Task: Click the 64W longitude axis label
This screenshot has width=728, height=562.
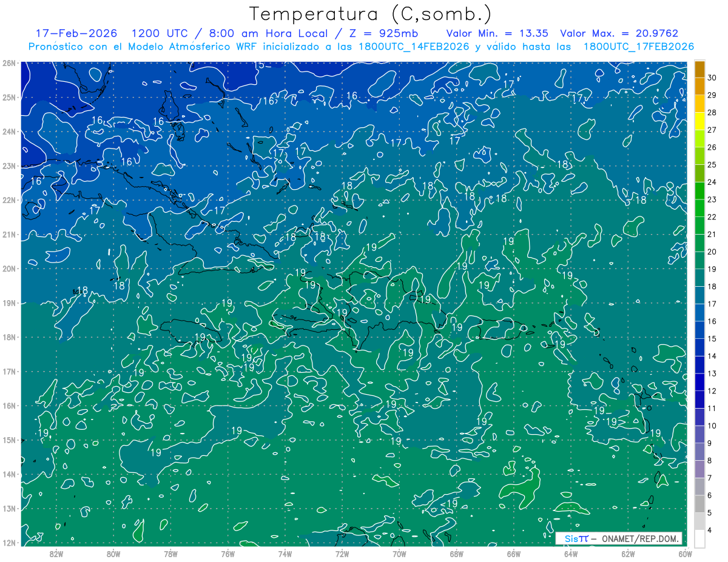Action: tap(571, 554)
